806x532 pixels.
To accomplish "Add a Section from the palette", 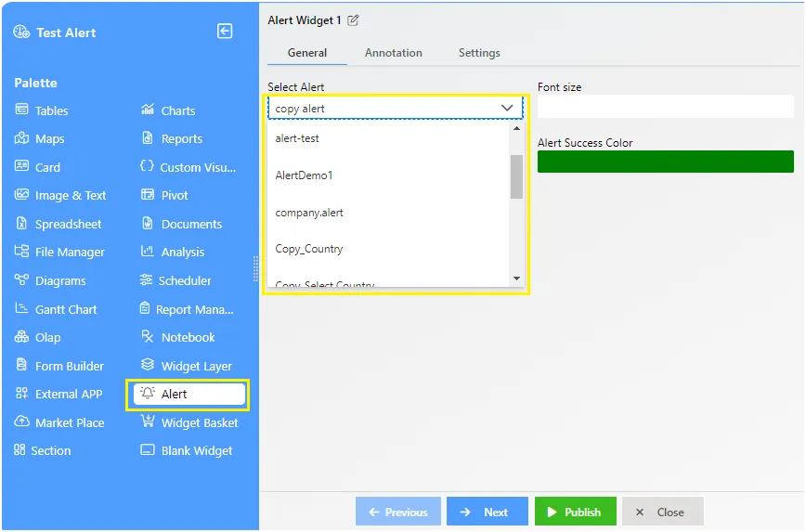I will (42, 451).
